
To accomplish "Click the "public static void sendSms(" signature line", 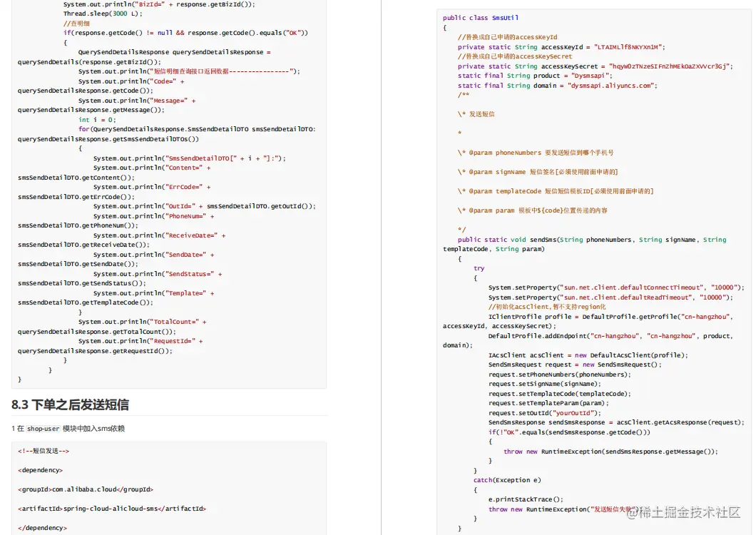I will (x=591, y=240).
